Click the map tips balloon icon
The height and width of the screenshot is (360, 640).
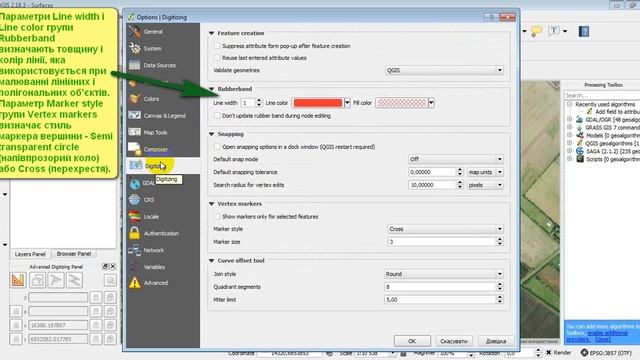pos(536,31)
